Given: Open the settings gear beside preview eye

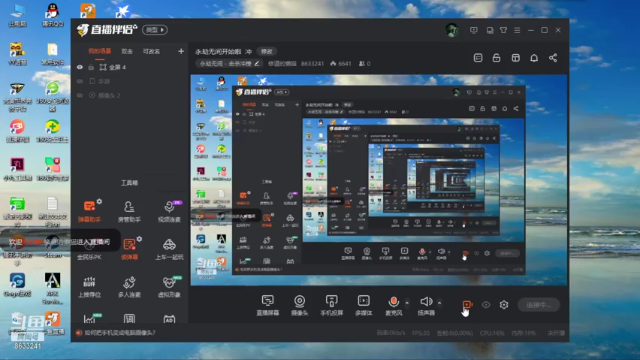Looking at the screenshot, I should [504, 304].
